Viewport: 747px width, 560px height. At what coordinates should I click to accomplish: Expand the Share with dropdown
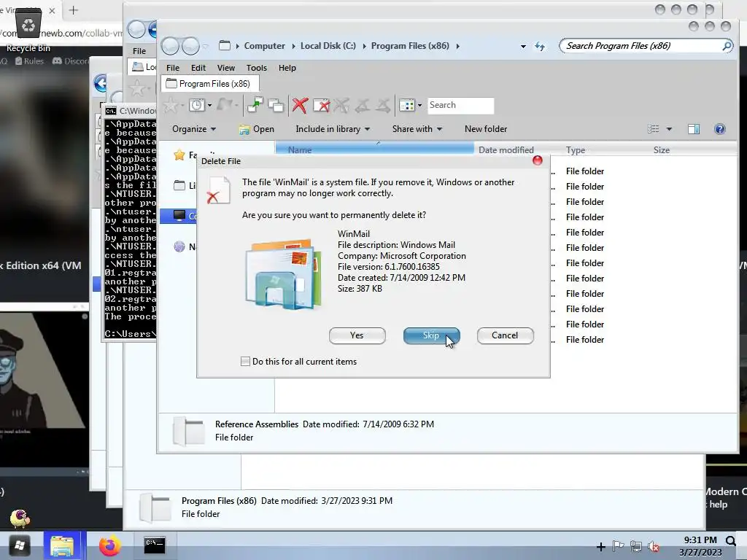[x=417, y=129]
